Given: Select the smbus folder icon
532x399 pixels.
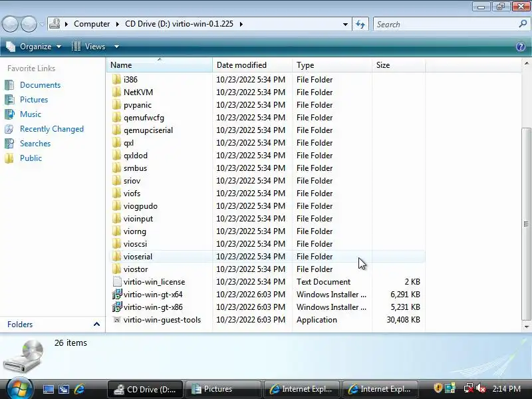Looking at the screenshot, I should 117,168.
